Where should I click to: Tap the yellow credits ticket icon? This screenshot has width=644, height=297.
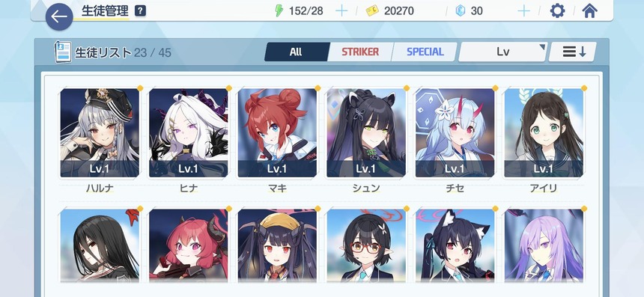372,11
